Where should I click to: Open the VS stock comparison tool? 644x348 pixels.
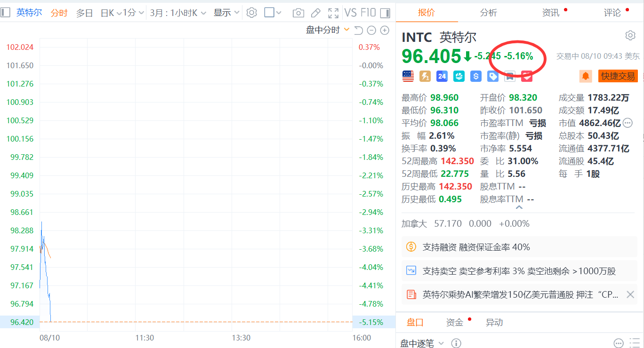(x=351, y=13)
